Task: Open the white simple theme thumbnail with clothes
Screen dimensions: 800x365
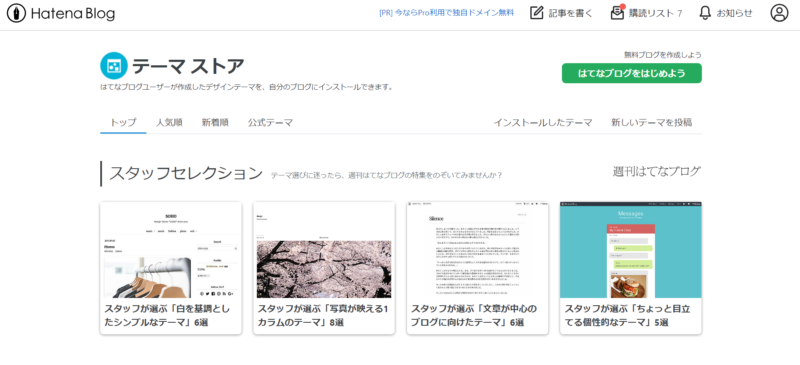Action: tap(171, 250)
